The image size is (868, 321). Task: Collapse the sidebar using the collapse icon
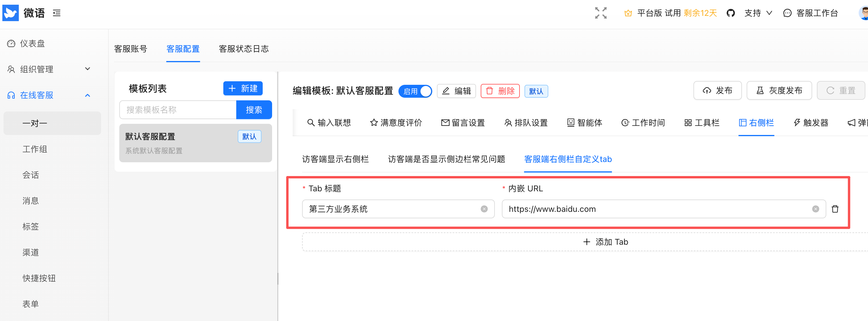click(56, 13)
